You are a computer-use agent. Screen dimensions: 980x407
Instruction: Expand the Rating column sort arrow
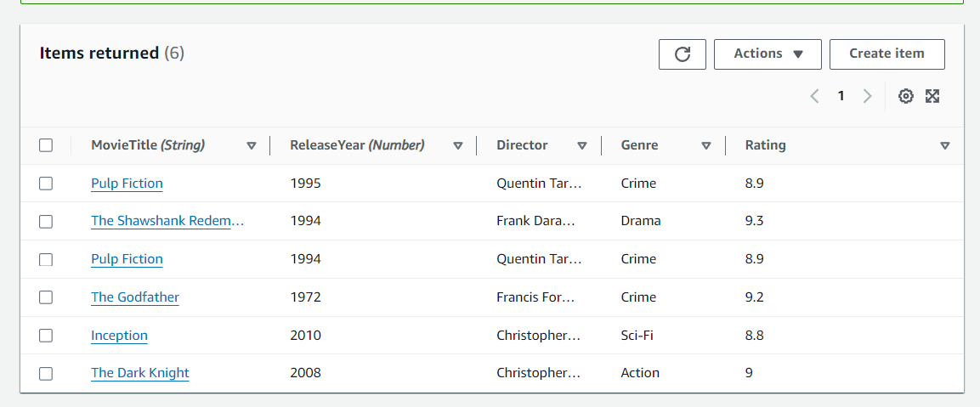[x=945, y=145]
